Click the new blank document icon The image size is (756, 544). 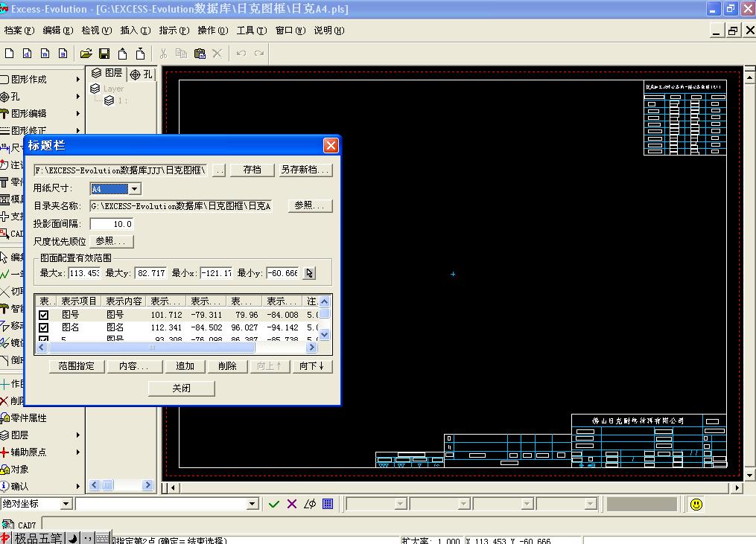[x=9, y=54]
